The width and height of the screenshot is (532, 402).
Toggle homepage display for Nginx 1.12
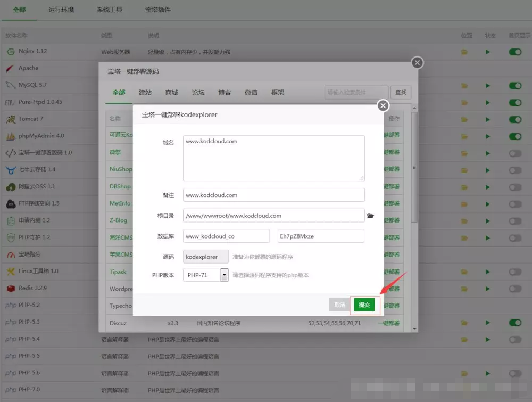point(515,52)
